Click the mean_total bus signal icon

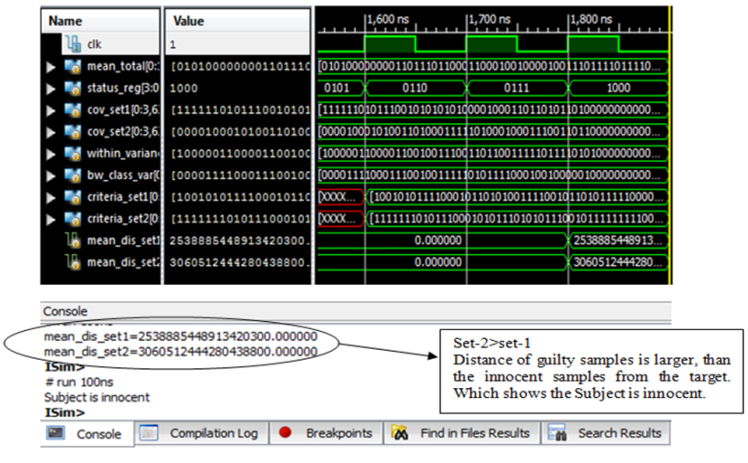point(72,66)
